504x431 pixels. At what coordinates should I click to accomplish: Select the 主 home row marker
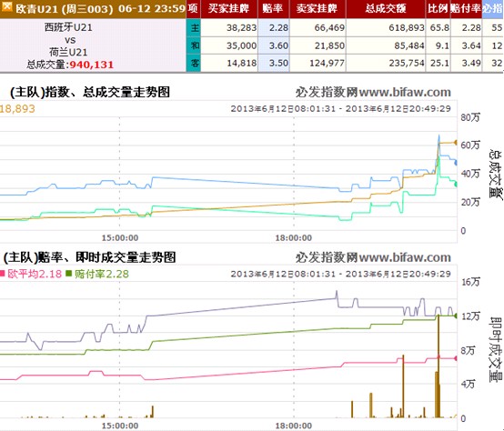tap(194, 27)
